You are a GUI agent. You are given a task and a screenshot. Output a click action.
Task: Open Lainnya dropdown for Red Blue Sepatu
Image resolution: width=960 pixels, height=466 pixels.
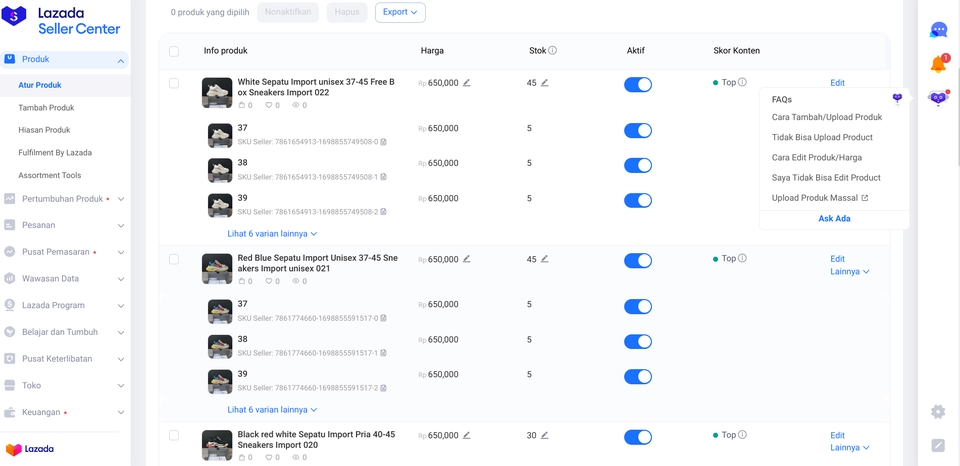pos(850,271)
